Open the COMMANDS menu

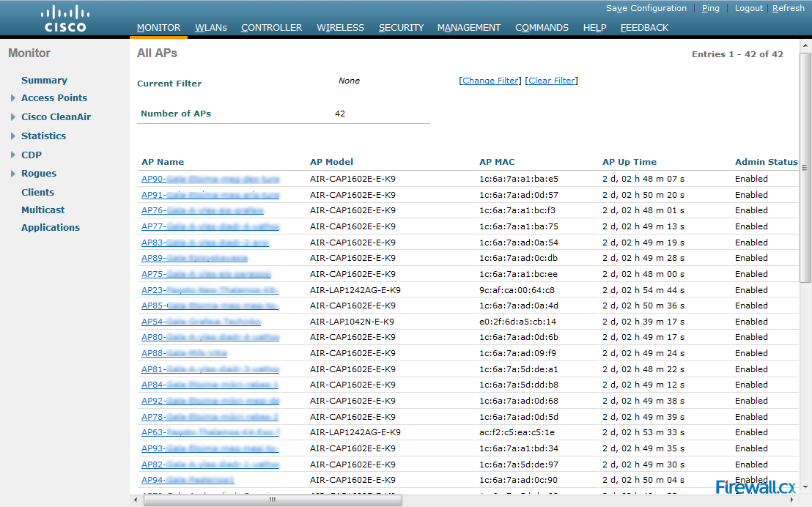[542, 28]
